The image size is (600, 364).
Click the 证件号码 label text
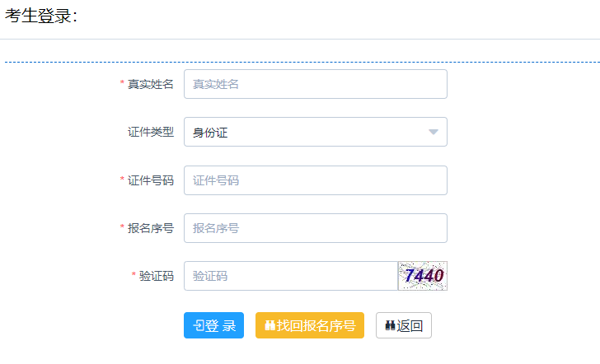151,180
